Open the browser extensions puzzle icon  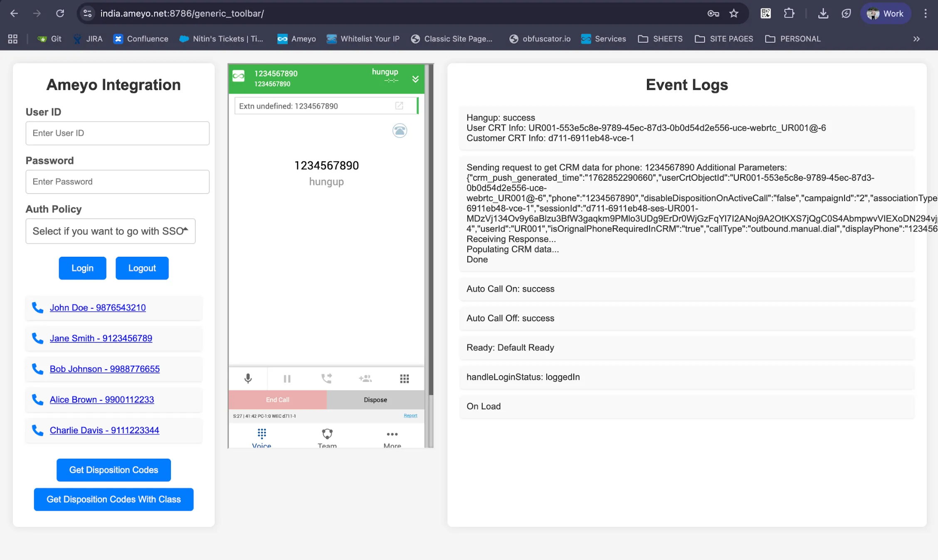(789, 13)
